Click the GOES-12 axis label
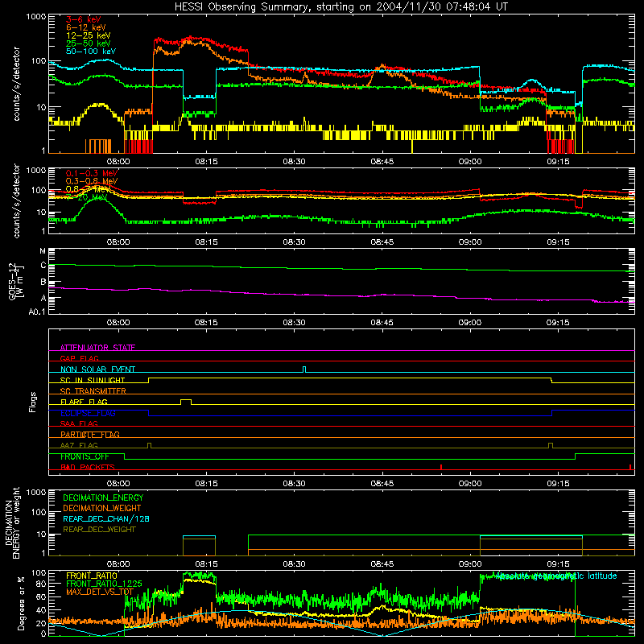The width and height of the screenshot is (644, 644). point(16,281)
